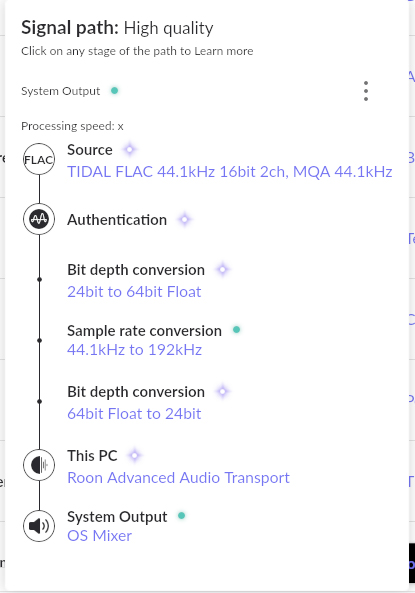Click the green dot beside top System Output

(114, 91)
